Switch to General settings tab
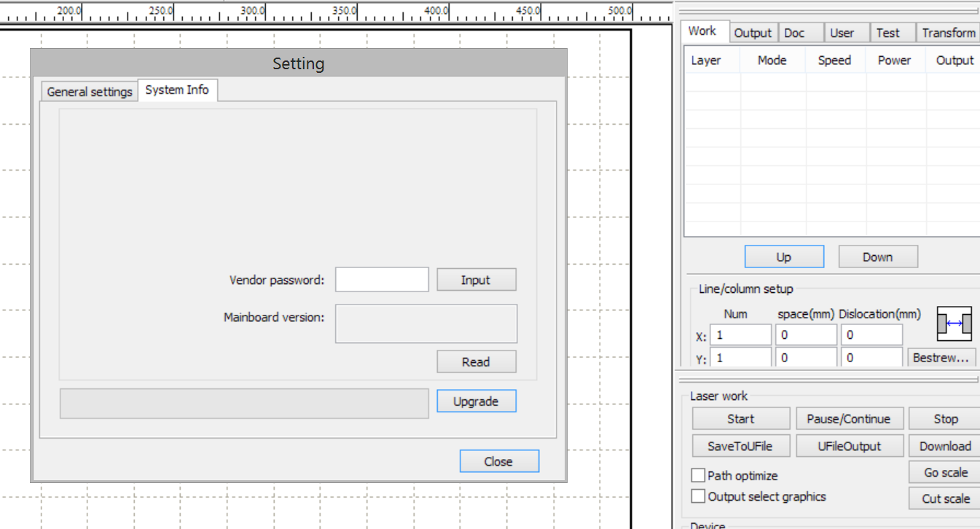The image size is (980, 529). click(90, 92)
